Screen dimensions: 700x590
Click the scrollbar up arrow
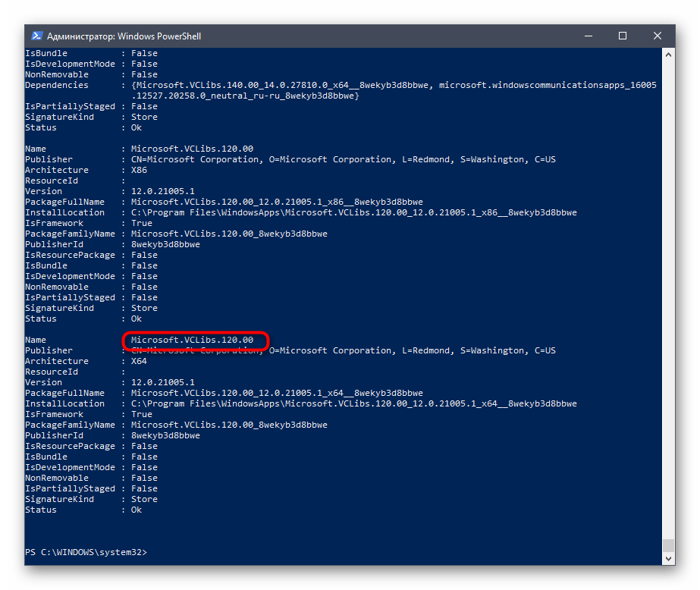668,54
